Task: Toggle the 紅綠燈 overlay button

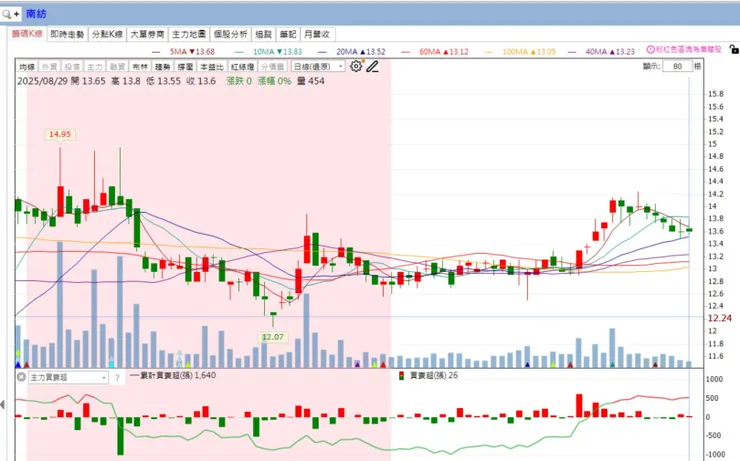Action: (x=243, y=67)
